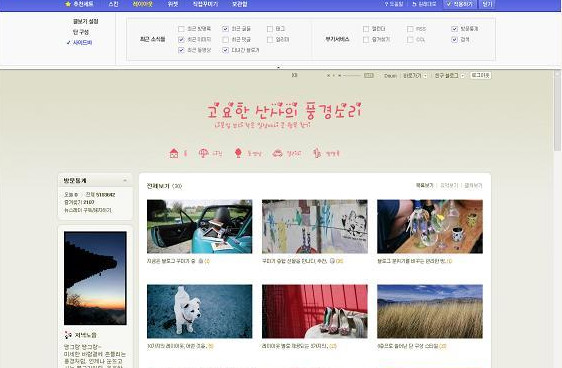The width and height of the screenshot is (562, 368).
Task: Switch to the third view mode link
Action: (x=473, y=185)
